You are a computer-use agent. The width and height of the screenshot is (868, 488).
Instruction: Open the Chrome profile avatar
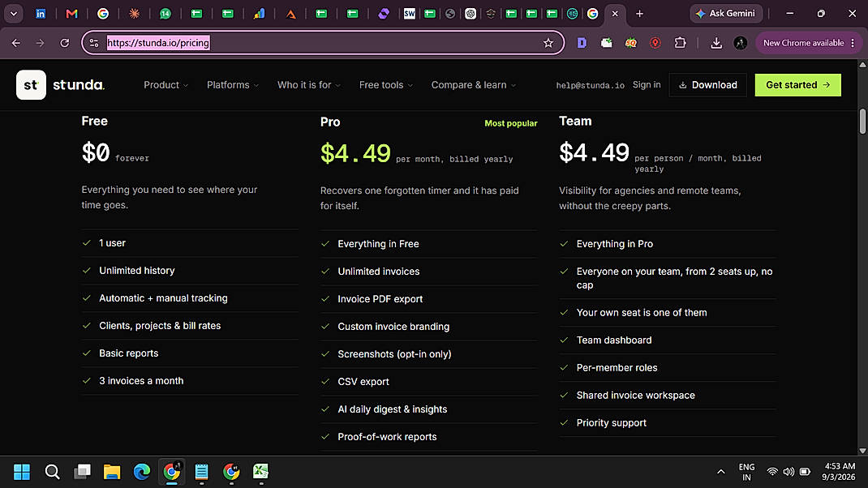pos(740,43)
